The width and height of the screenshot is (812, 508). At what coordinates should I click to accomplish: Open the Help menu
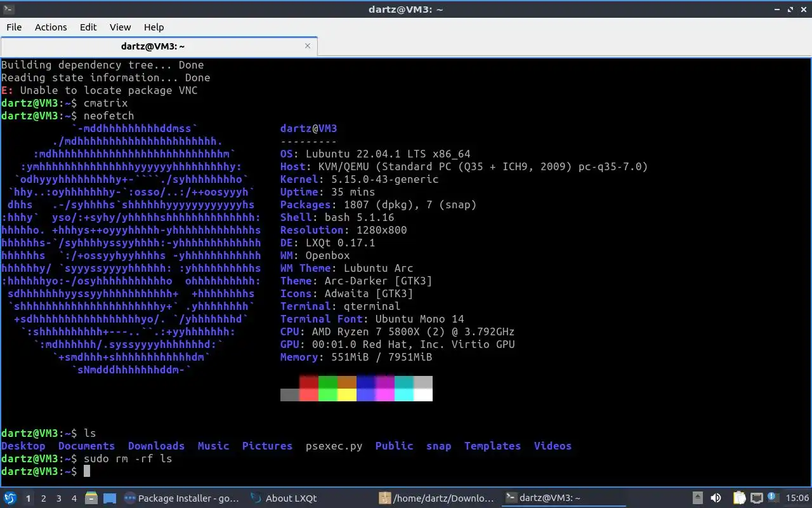[x=154, y=27]
